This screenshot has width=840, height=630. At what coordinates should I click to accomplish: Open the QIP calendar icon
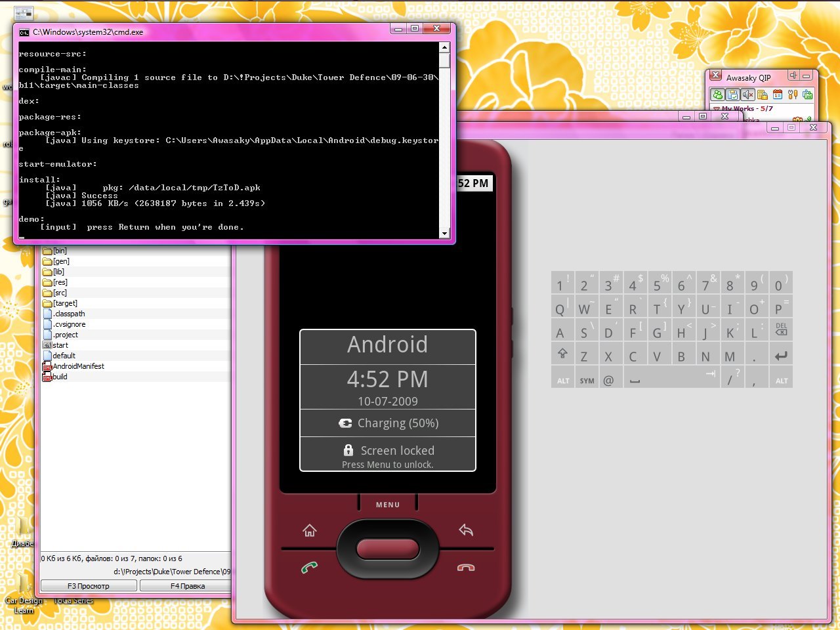click(x=778, y=95)
